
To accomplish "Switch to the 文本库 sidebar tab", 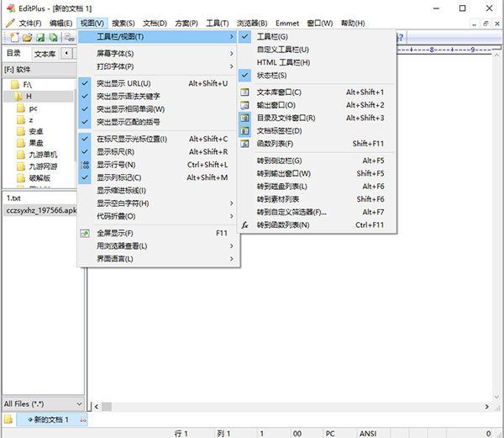I will click(x=45, y=54).
